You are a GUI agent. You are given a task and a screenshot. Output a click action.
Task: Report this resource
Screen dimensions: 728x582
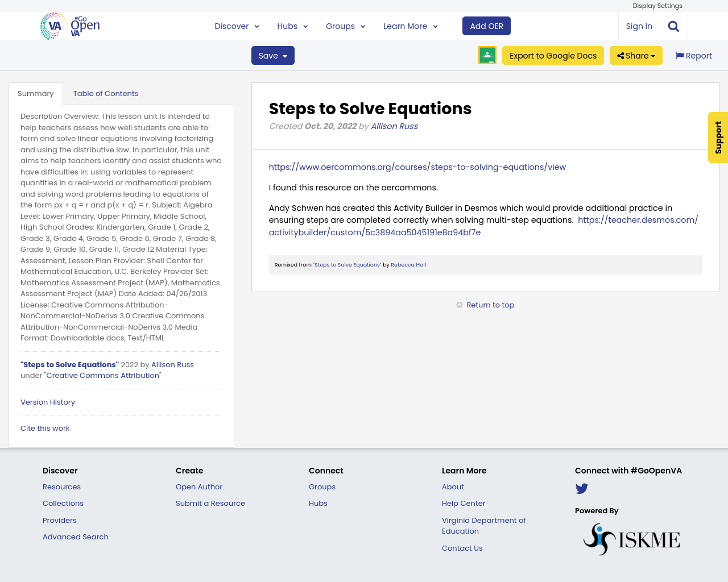(693, 55)
